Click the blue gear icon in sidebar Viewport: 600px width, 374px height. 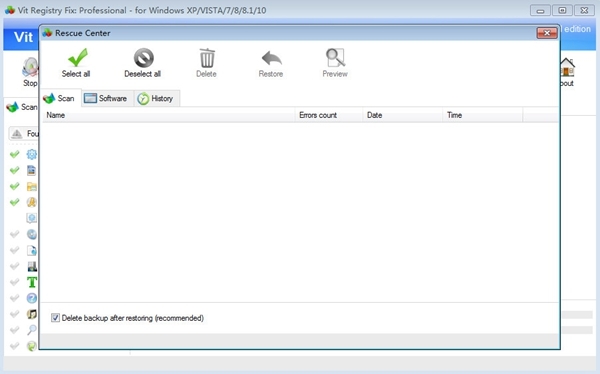[x=32, y=154]
